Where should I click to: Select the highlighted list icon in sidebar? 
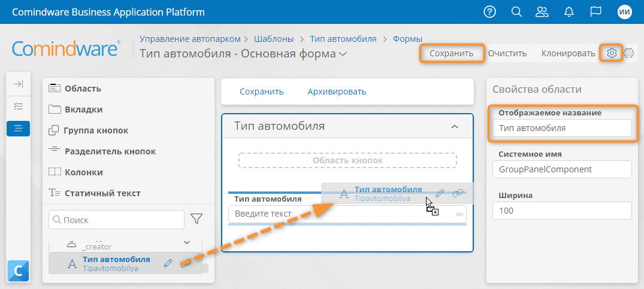pyautogui.click(x=18, y=129)
